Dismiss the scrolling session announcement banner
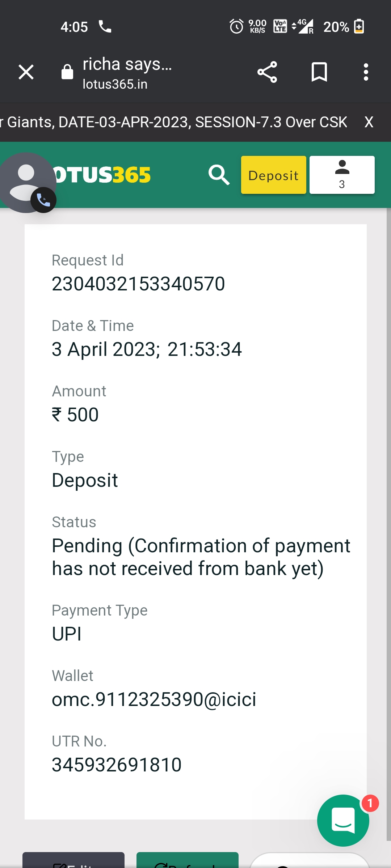This screenshot has height=868, width=391. coord(369,122)
